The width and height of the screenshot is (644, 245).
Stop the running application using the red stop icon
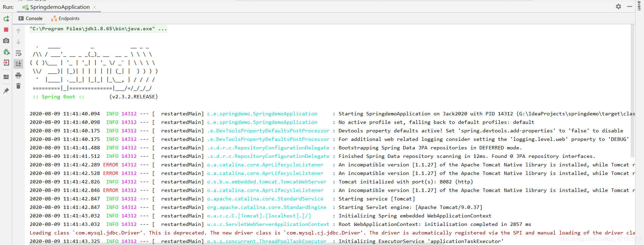click(x=6, y=30)
